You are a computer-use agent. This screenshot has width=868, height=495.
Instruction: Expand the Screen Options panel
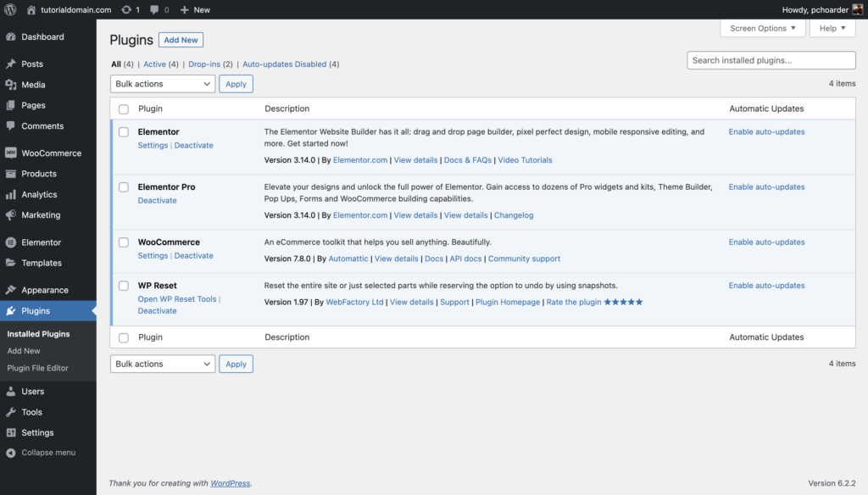[x=762, y=28]
